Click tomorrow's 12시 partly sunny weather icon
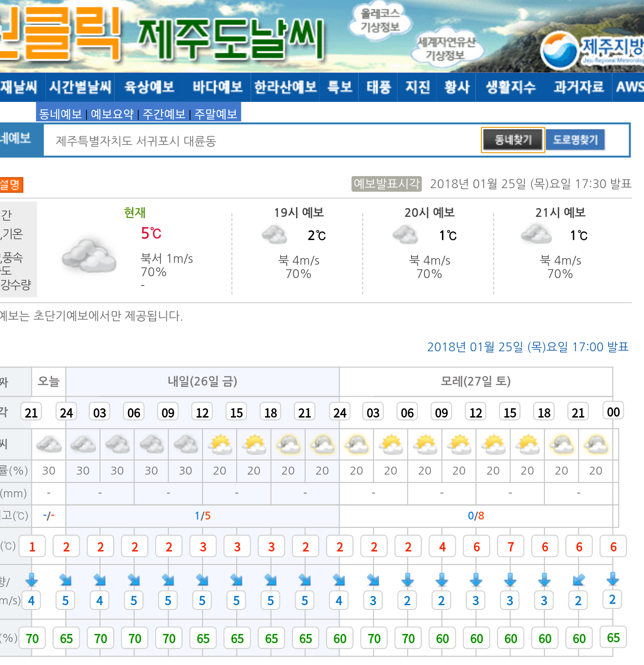Screen dimensions: 644x665 pyautogui.click(x=220, y=445)
